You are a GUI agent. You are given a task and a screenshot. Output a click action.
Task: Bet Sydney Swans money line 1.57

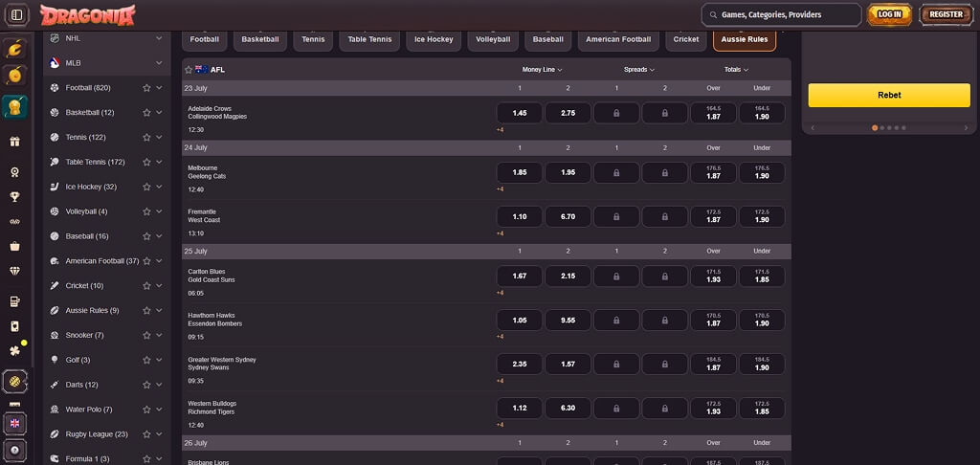[x=568, y=364]
